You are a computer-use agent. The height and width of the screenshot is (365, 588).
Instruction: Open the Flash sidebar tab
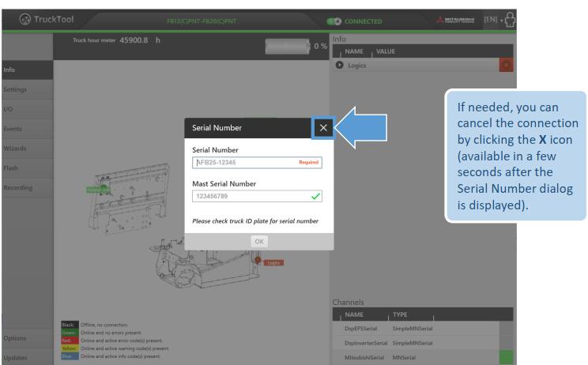click(x=28, y=168)
